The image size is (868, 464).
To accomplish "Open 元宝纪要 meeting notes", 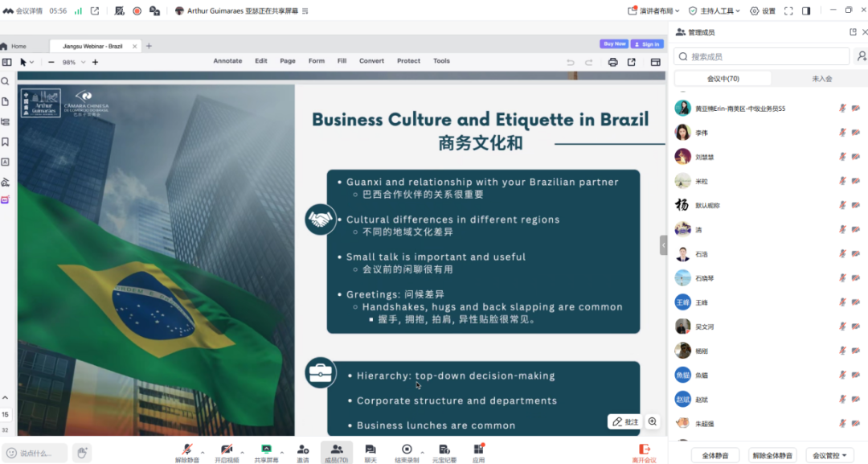I will [444, 453].
